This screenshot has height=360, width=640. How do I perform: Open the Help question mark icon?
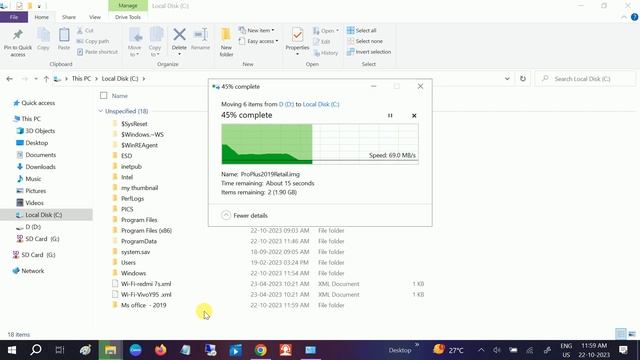click(634, 17)
